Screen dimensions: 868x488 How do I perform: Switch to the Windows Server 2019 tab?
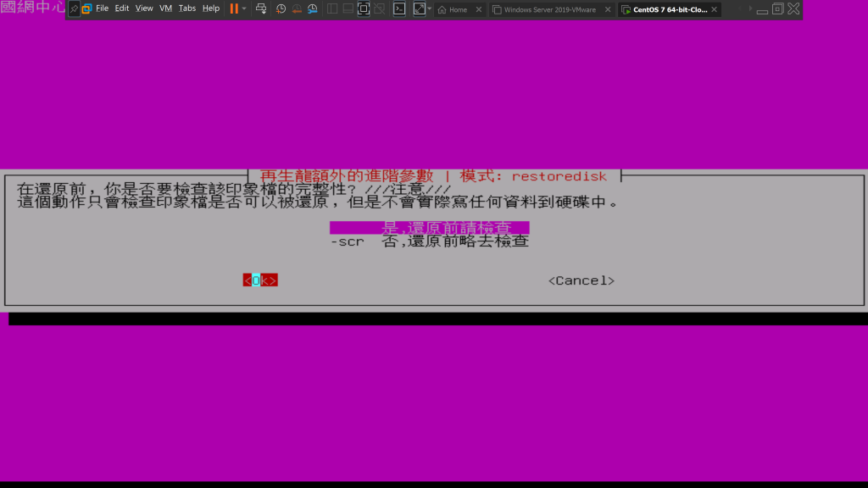(548, 10)
